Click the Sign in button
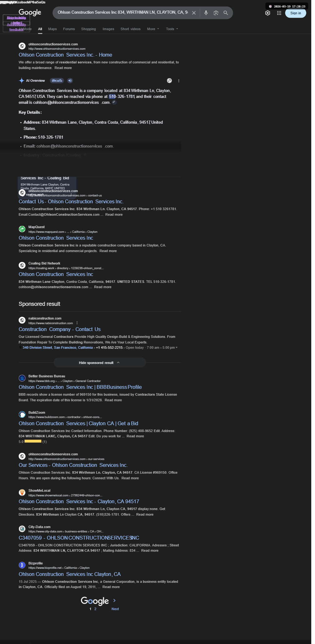315x644 pixels. click(296, 13)
